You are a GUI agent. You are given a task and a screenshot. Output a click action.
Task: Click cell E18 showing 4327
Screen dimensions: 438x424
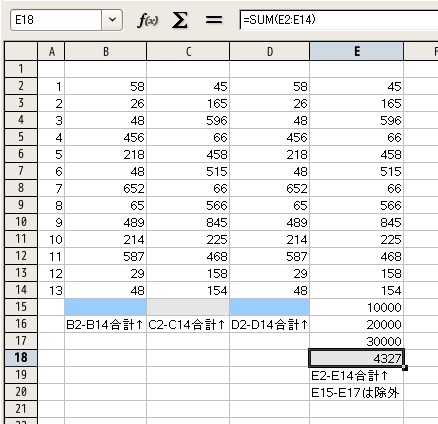356,358
